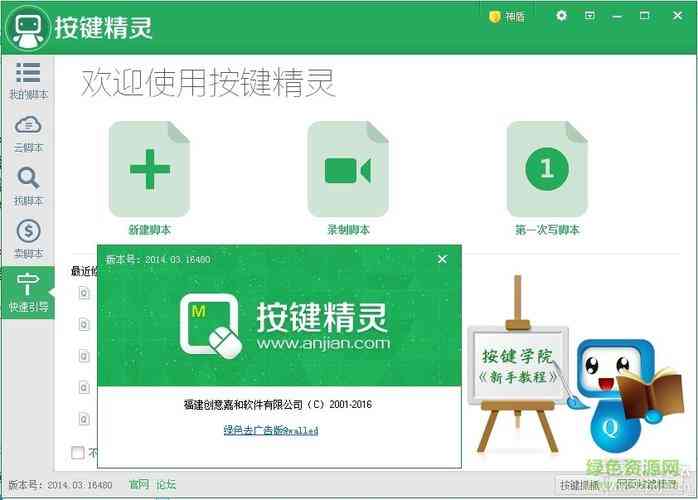Click the 按键精灵 robot logo in title bar
Viewport: 698px width, 500px height.
[29, 27]
